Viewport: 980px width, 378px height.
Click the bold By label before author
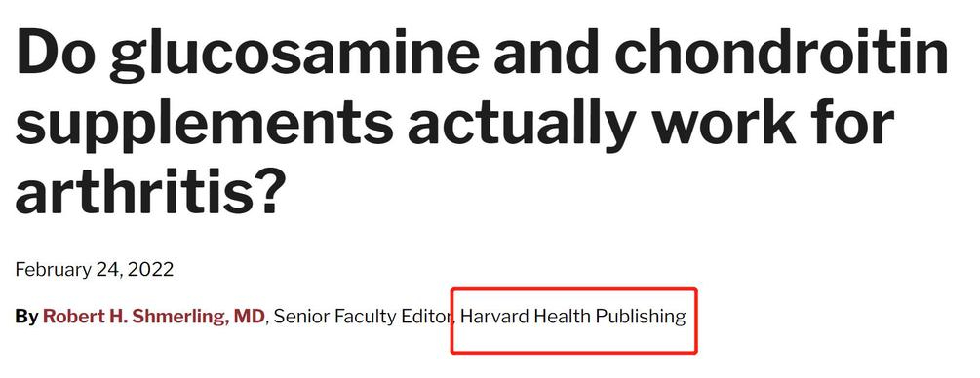[x=26, y=317]
